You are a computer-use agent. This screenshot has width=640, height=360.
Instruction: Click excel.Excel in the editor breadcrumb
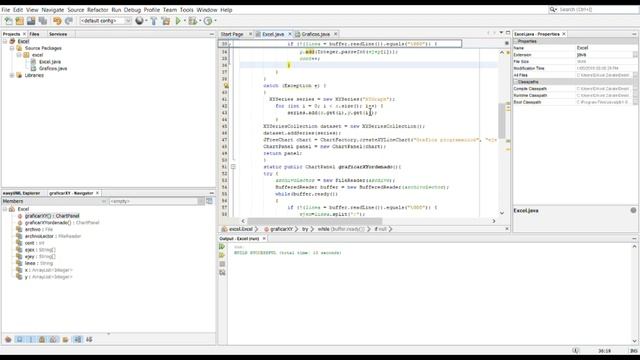[240, 229]
